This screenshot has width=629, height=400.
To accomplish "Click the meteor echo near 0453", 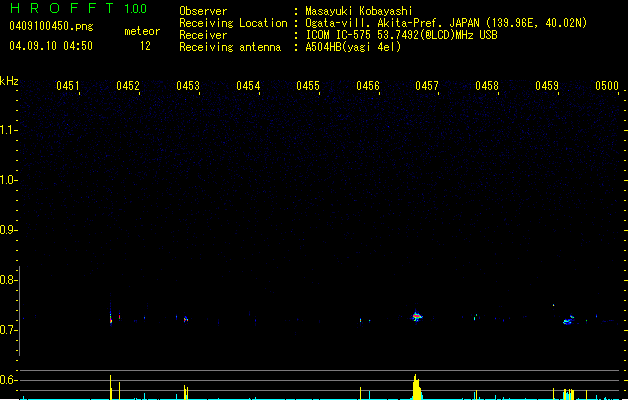I will click(186, 319).
